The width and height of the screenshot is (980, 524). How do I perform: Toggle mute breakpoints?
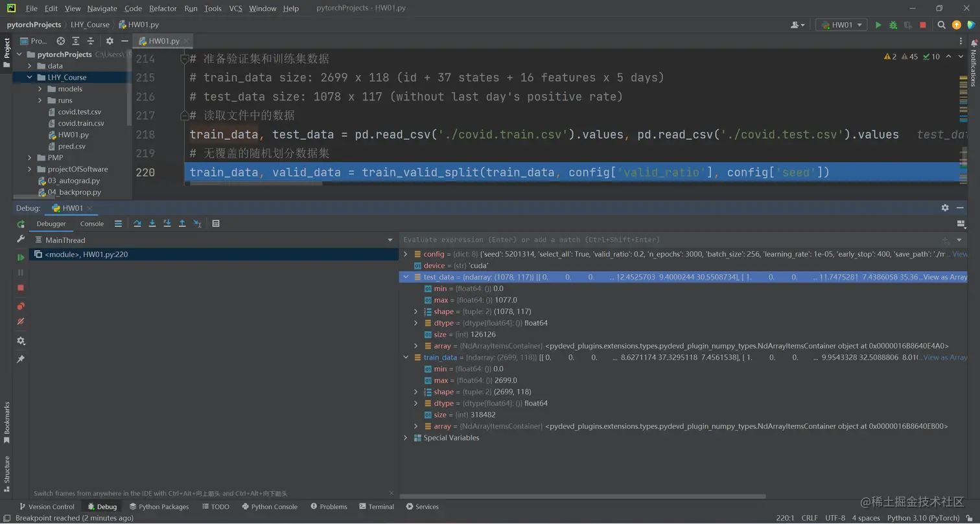tap(21, 321)
